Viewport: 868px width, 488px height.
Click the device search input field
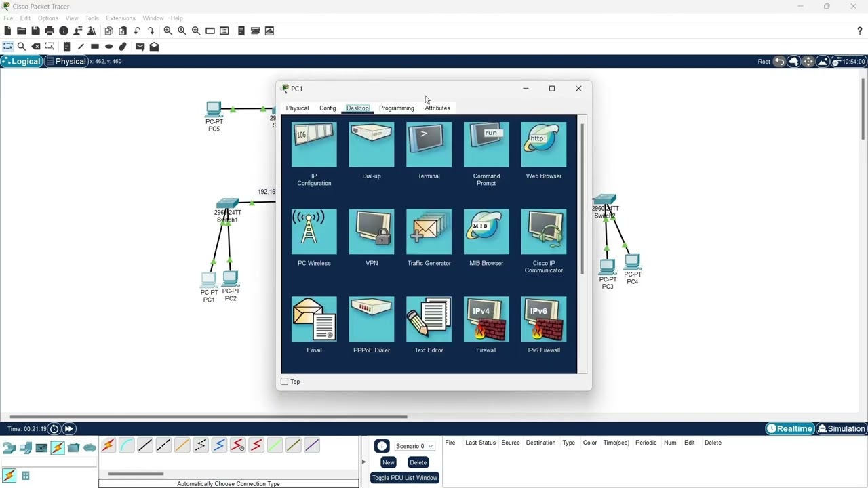click(x=49, y=462)
